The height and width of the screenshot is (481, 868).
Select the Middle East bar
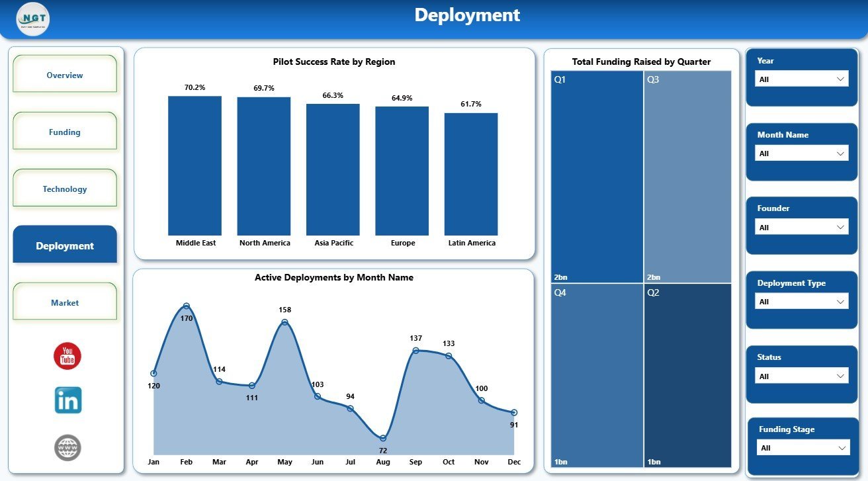(195, 166)
